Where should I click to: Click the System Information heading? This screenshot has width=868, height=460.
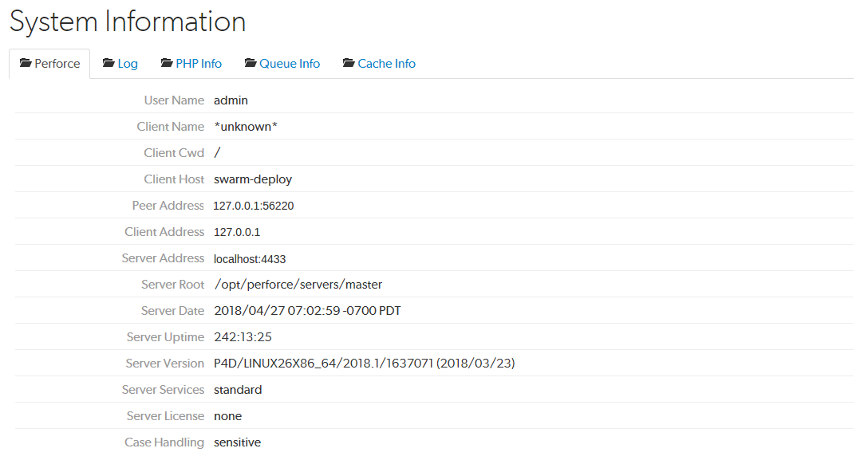pyautogui.click(x=127, y=22)
